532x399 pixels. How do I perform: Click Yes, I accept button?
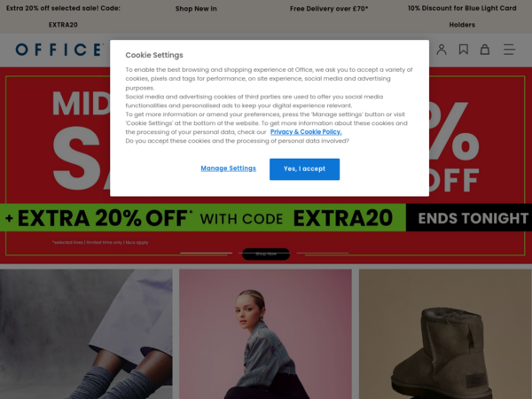click(304, 169)
